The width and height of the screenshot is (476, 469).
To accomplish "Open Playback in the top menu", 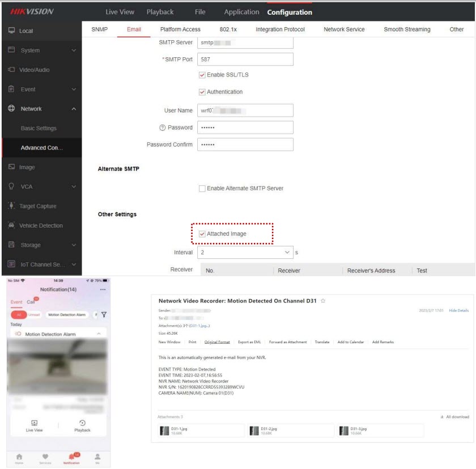I will click(160, 12).
